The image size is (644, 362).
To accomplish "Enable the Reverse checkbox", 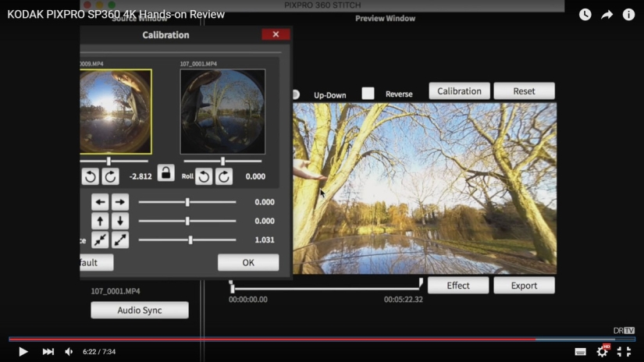I will pos(368,94).
